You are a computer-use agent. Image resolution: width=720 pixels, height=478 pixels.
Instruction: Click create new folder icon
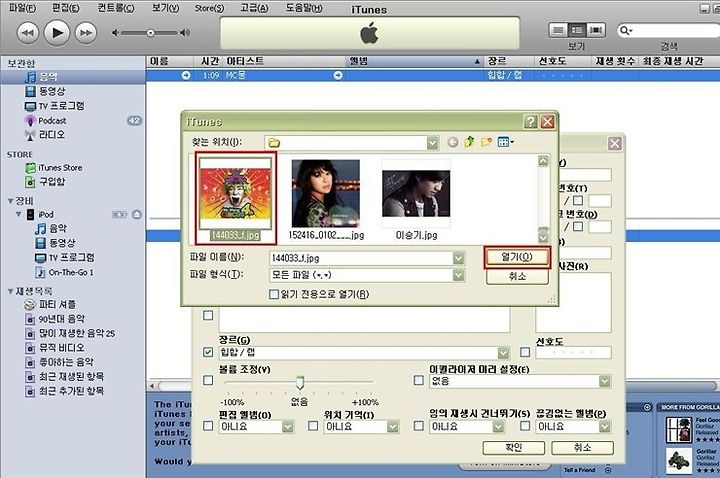click(486, 142)
